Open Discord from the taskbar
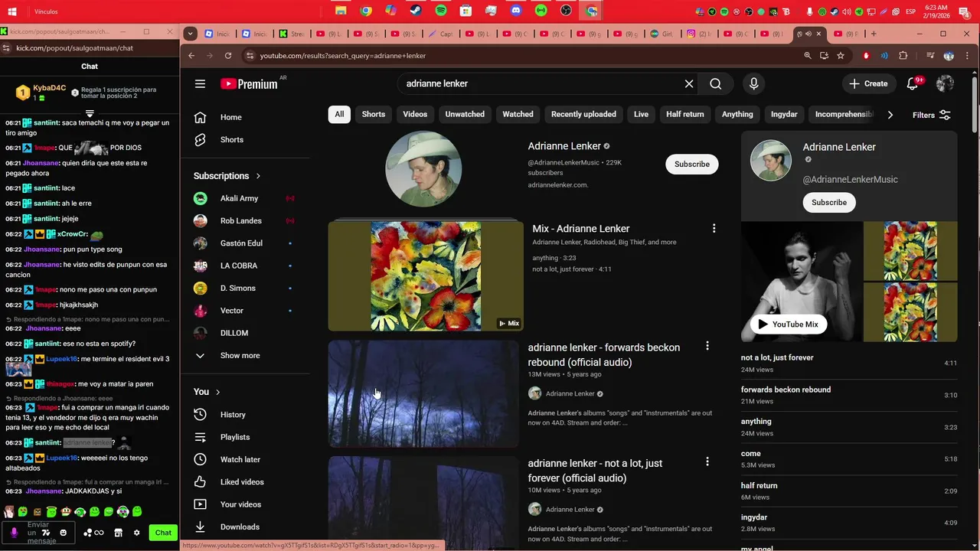 (x=516, y=11)
